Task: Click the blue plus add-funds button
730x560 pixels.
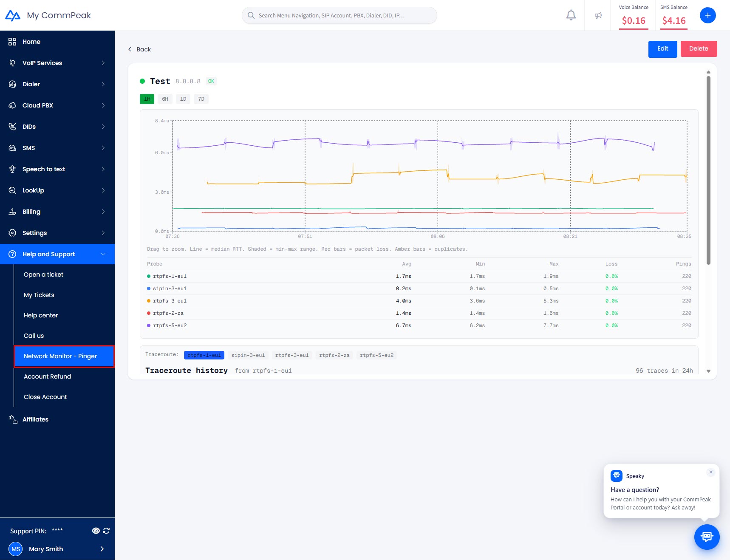Action: pos(708,15)
